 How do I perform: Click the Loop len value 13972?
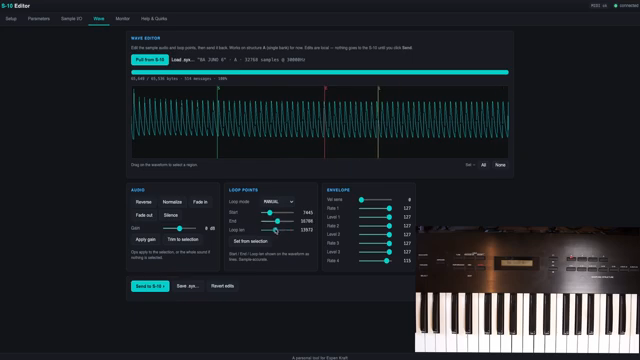click(x=307, y=230)
